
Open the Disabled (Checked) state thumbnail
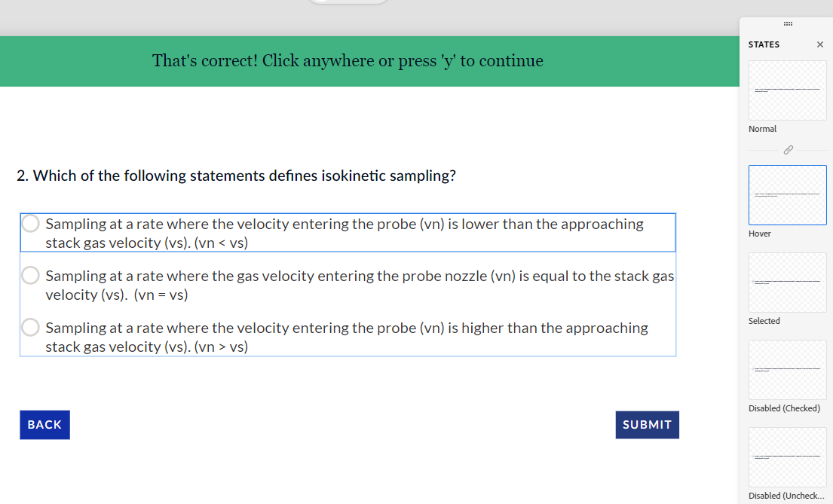[x=787, y=369]
